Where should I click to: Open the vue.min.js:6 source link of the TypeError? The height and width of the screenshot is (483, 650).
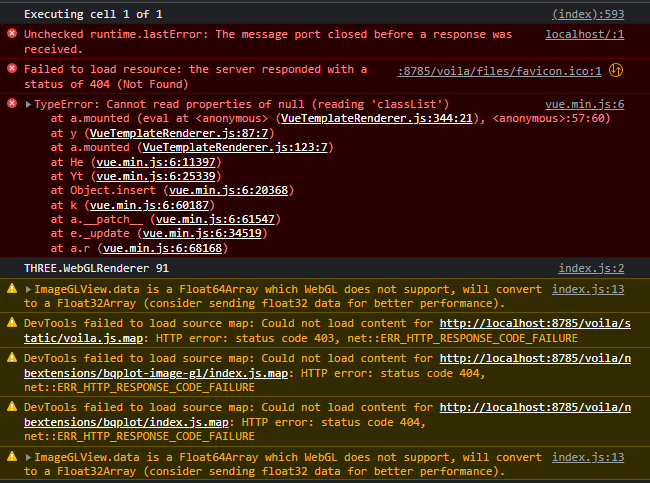(585, 104)
